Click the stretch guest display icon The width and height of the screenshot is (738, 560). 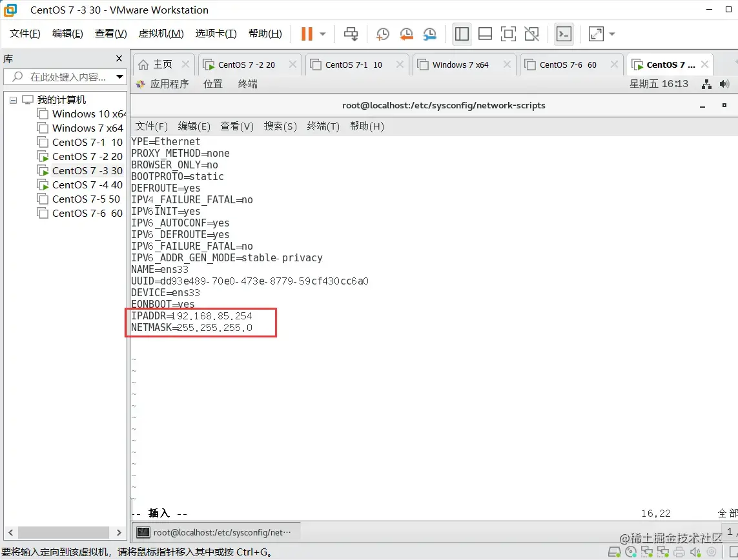[x=596, y=34]
